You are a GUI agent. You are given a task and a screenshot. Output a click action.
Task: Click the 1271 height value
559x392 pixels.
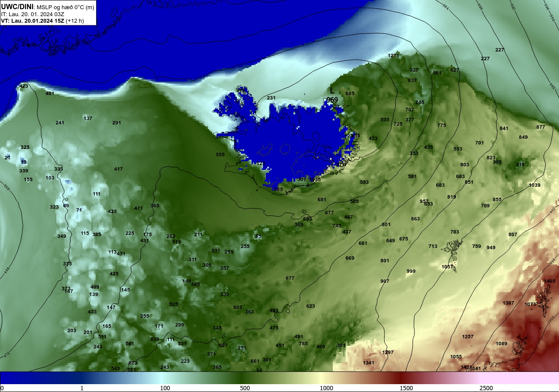(393, 55)
